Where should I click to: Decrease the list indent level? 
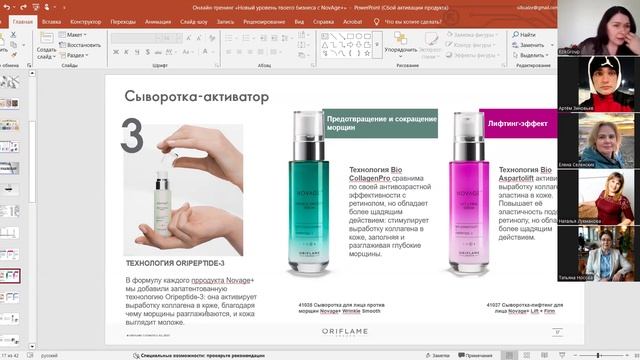(263, 38)
